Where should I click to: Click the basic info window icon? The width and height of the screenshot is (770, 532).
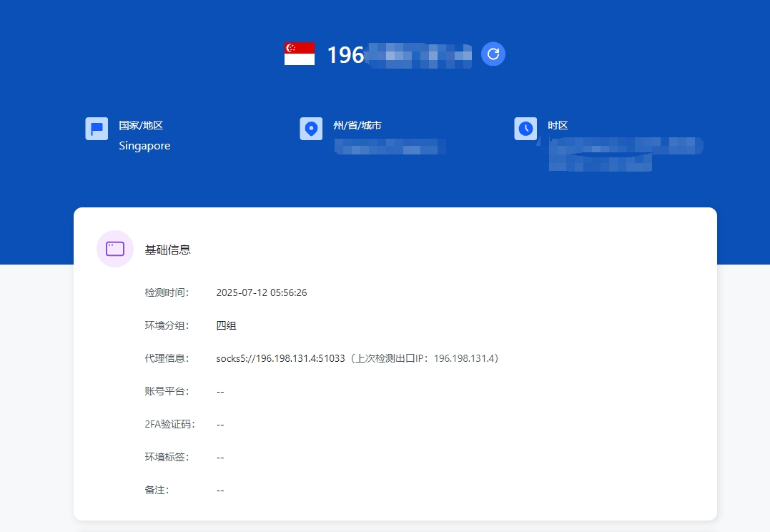tap(115, 249)
